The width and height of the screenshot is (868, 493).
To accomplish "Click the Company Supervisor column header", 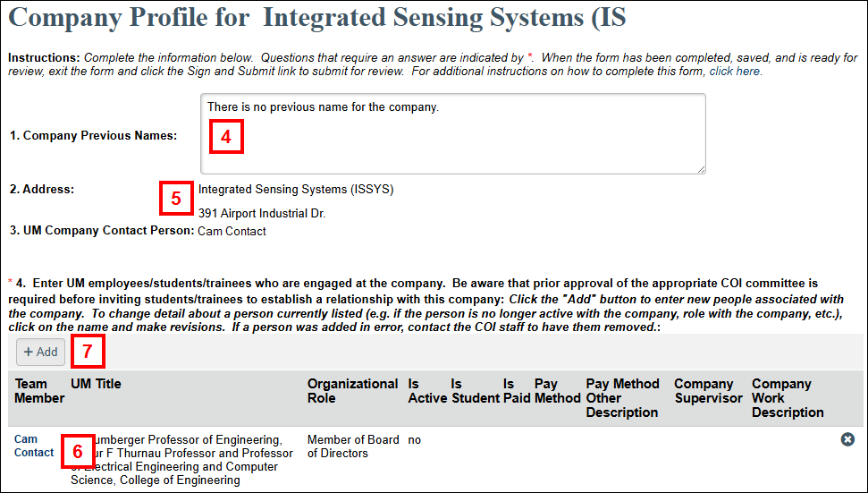I will coord(709,391).
